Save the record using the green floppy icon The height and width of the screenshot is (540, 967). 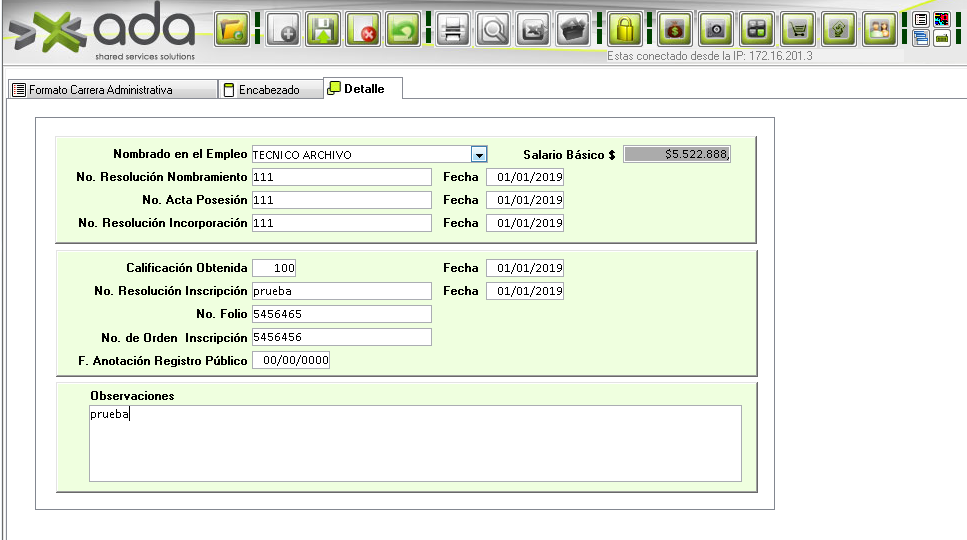point(323,29)
